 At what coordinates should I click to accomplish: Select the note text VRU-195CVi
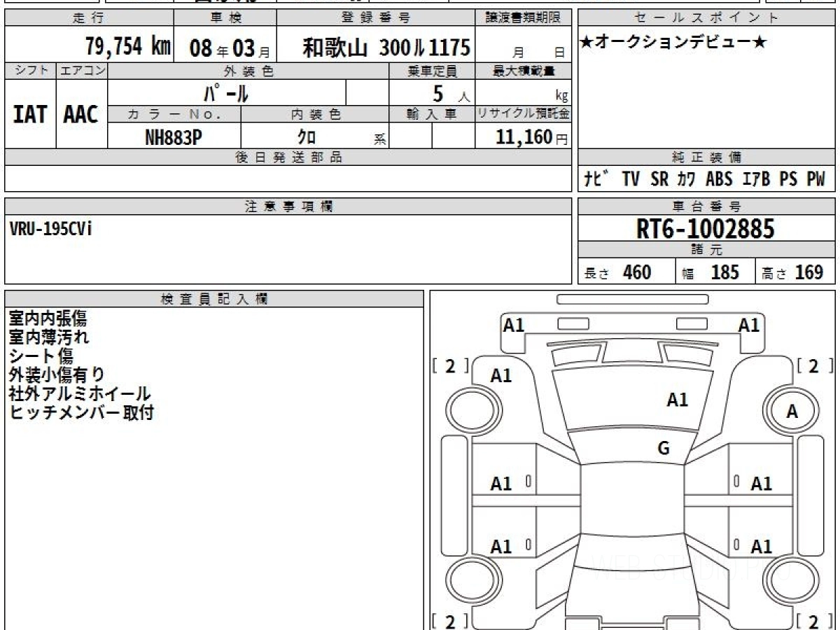click(x=50, y=230)
